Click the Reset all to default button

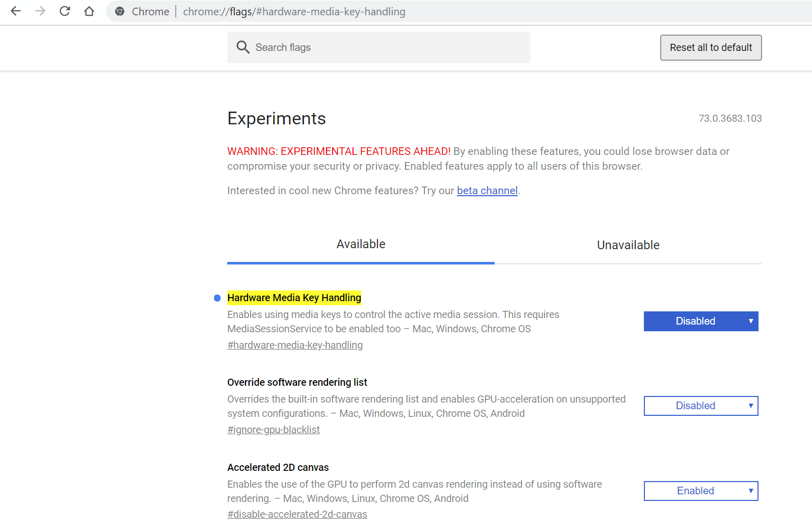click(x=711, y=47)
